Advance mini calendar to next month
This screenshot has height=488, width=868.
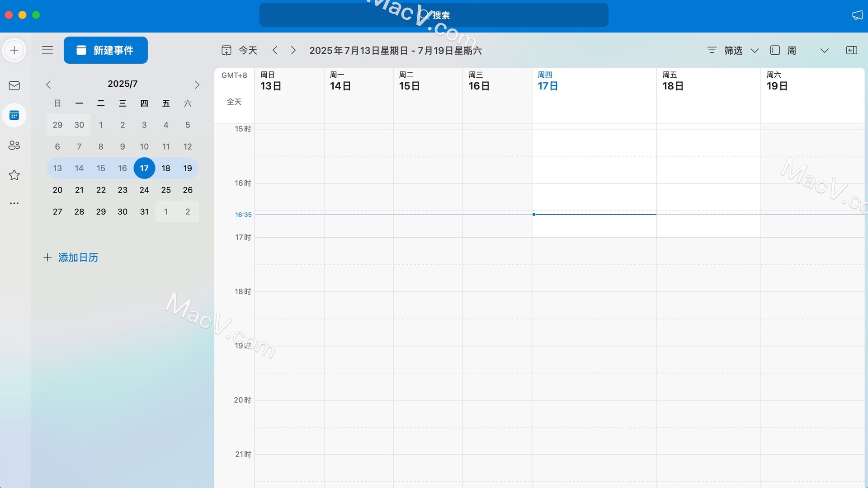(x=197, y=84)
